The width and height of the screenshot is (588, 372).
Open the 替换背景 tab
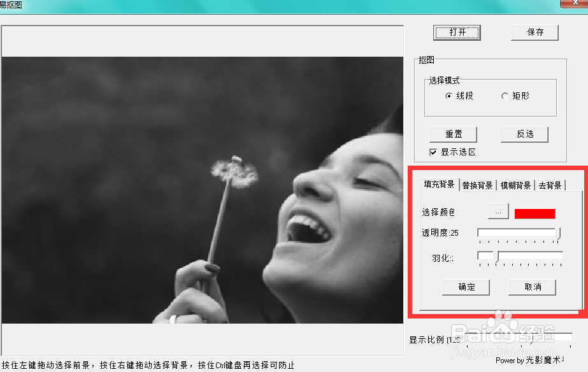pos(477,183)
